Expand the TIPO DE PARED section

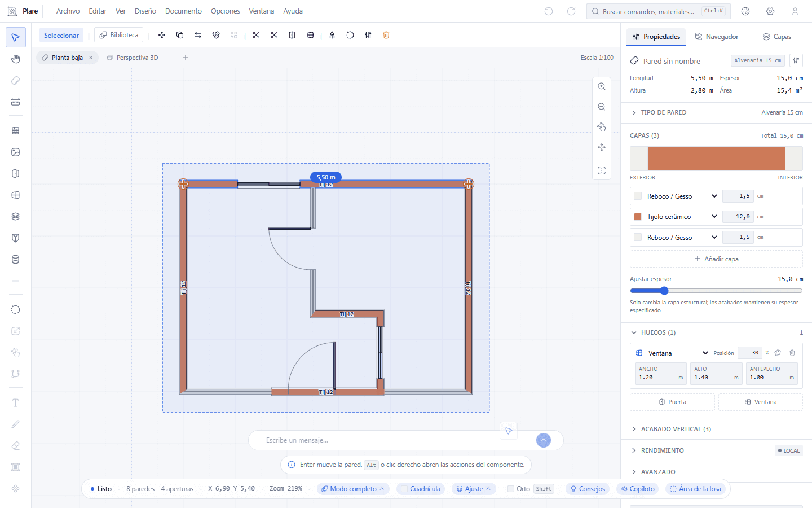coord(716,112)
